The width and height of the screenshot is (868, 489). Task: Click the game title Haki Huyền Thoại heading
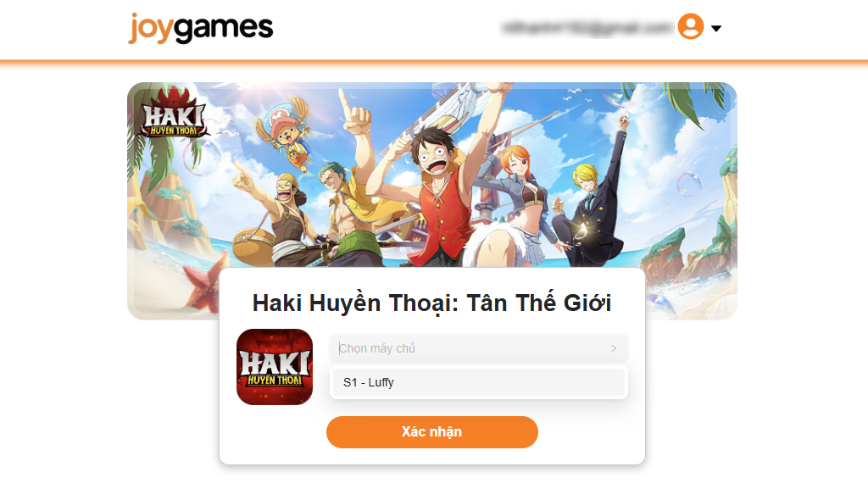click(x=431, y=303)
